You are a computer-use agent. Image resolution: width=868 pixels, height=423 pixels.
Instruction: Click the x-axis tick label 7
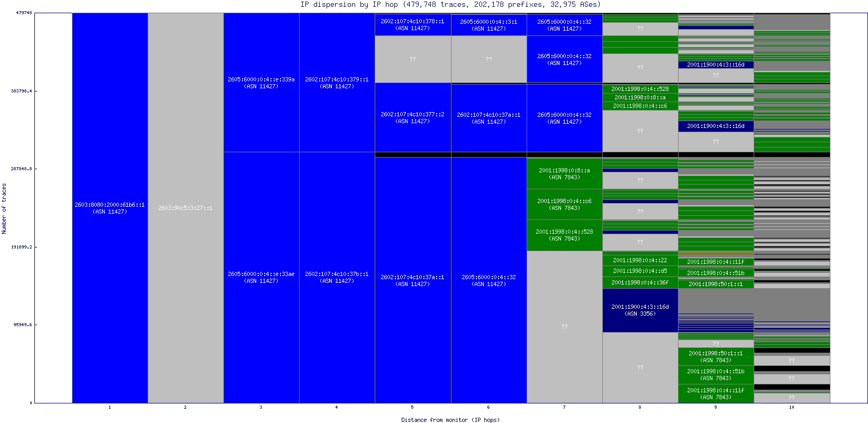[564, 407]
